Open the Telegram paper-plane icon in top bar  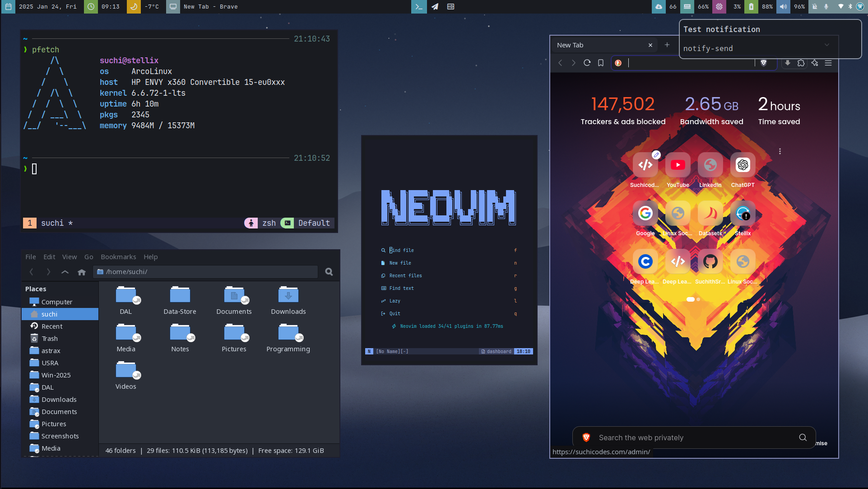[435, 6]
